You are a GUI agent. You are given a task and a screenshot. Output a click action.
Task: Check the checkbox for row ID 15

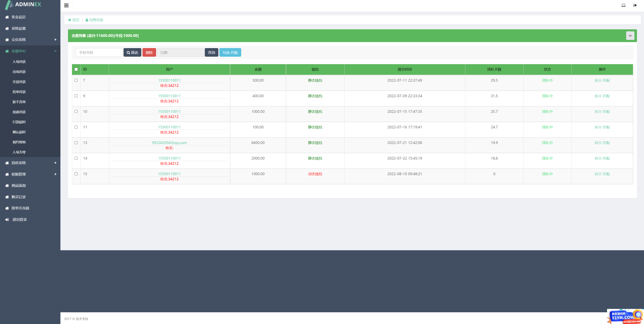pyautogui.click(x=76, y=174)
